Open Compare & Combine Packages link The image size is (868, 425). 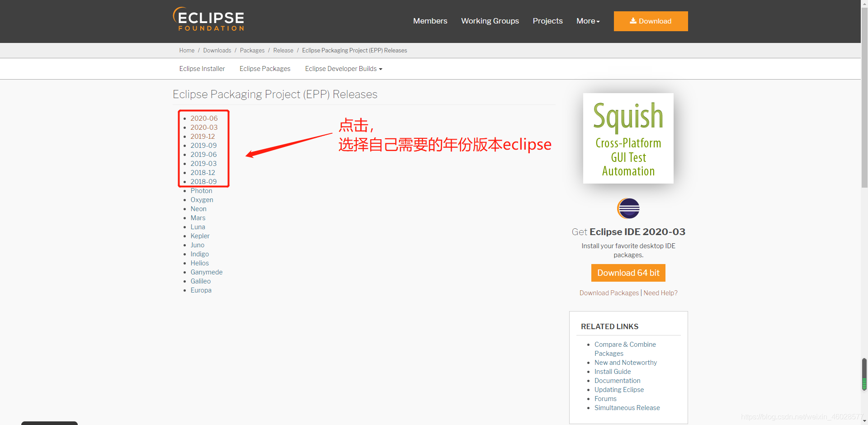(625, 349)
